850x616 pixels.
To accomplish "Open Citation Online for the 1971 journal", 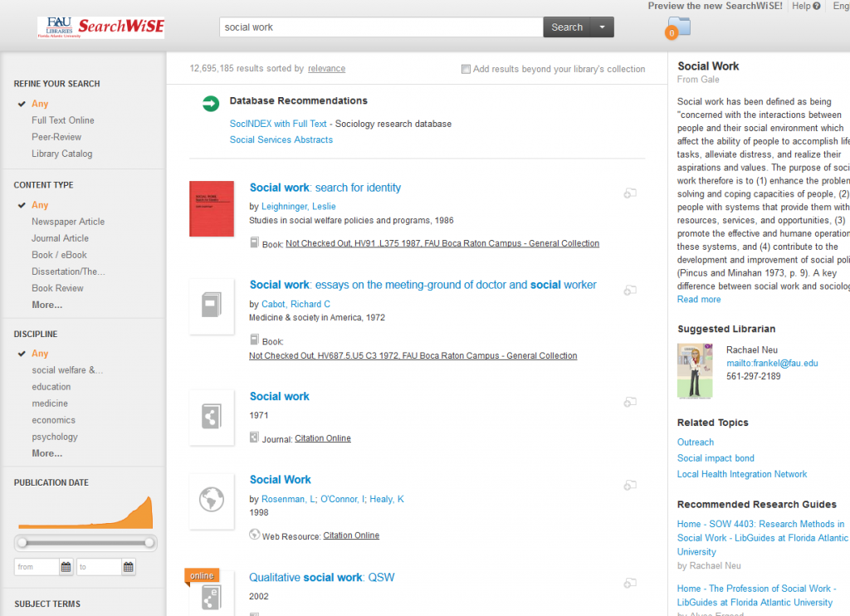I will click(x=323, y=438).
